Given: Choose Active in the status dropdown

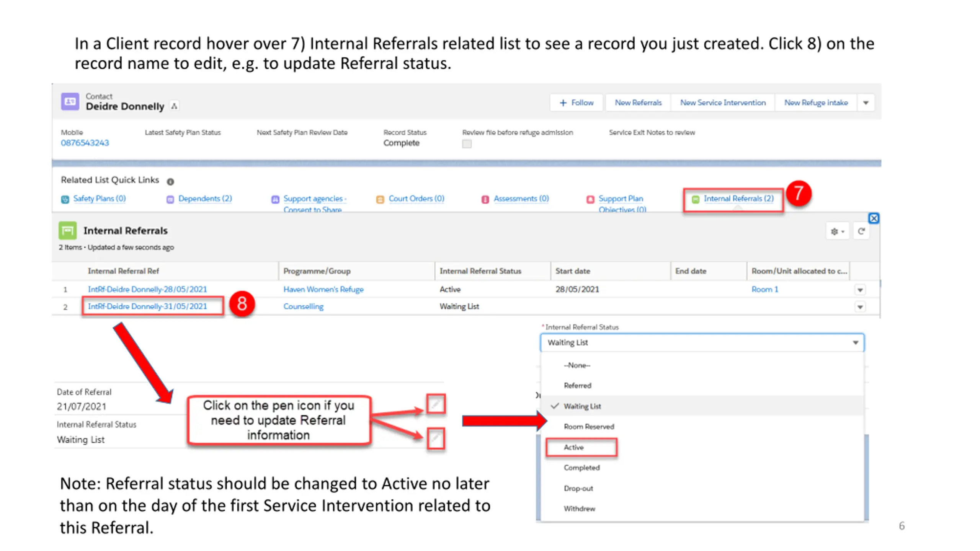Looking at the screenshot, I should [702, 447].
